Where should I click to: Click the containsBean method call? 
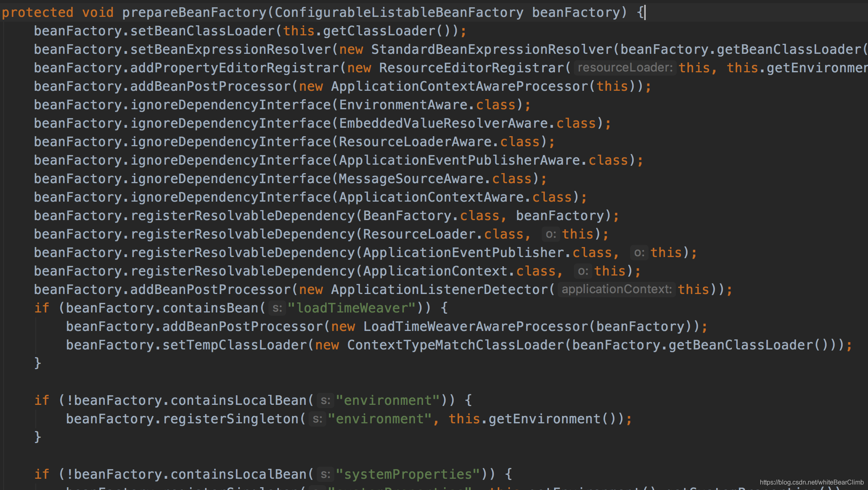point(211,308)
